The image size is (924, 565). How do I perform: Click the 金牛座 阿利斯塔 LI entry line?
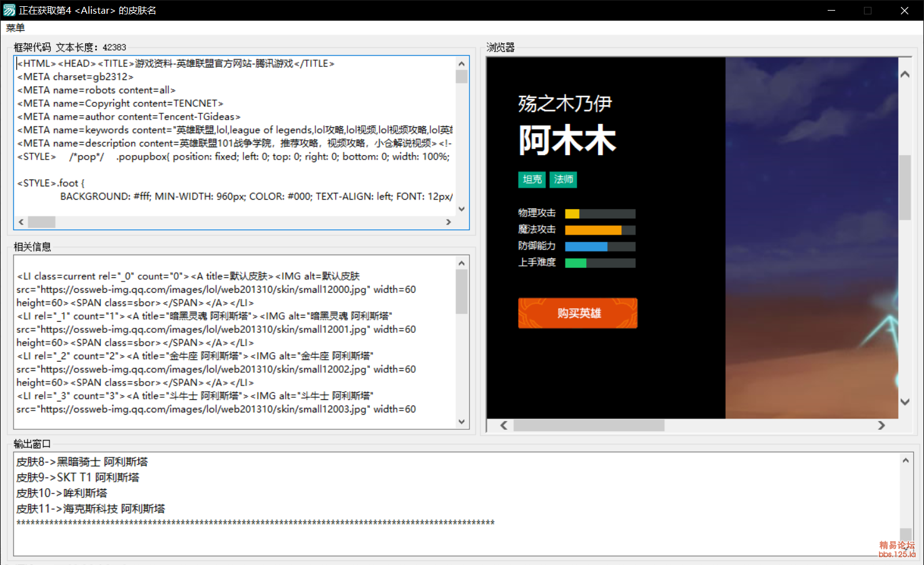click(195, 356)
